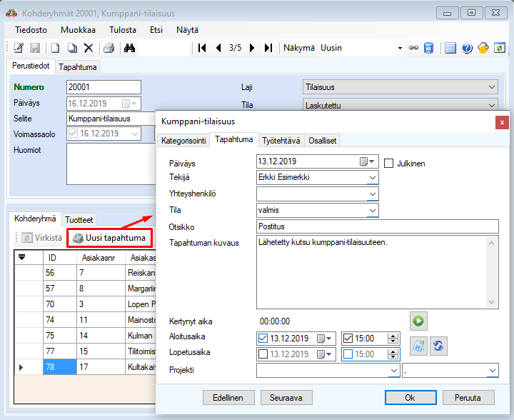Screen dimensions: 514x420
Task: Start timer with green play button
Action: tap(418, 321)
